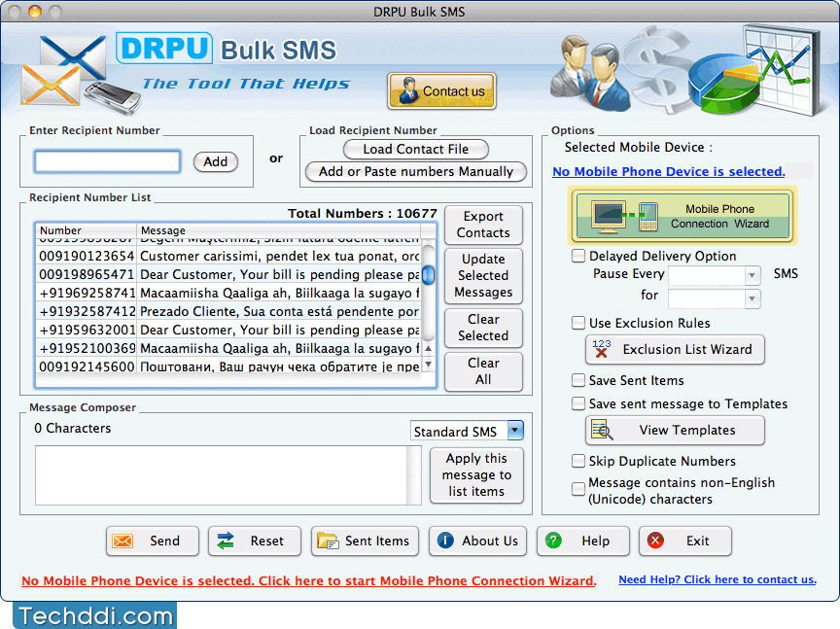This screenshot has height=629, width=840.
Task: Click Add or Paste numbers Manually
Action: coord(416,171)
